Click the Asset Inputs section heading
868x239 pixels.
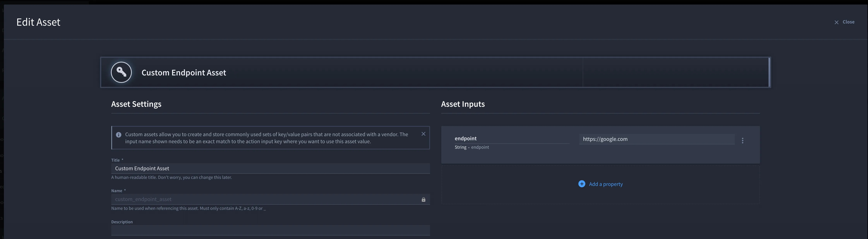click(x=463, y=104)
